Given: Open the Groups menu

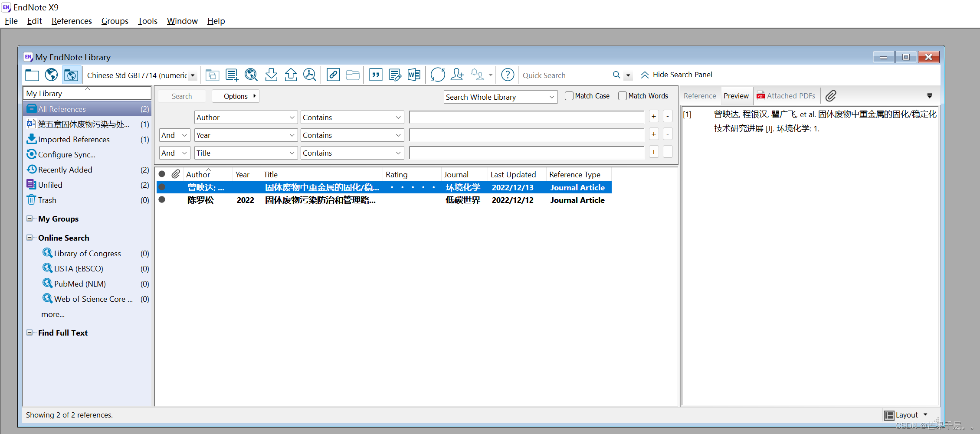Looking at the screenshot, I should point(115,21).
